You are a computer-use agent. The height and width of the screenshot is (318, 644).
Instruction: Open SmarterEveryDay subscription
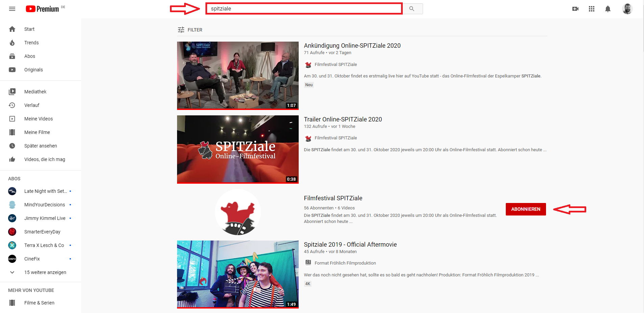(41, 232)
